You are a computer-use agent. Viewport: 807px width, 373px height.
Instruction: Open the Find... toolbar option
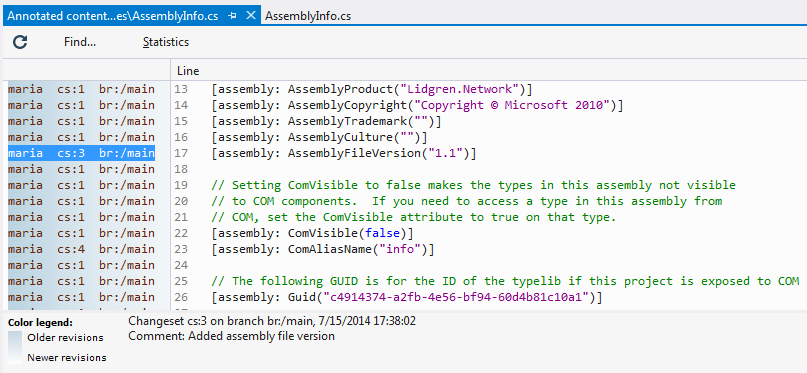point(80,42)
